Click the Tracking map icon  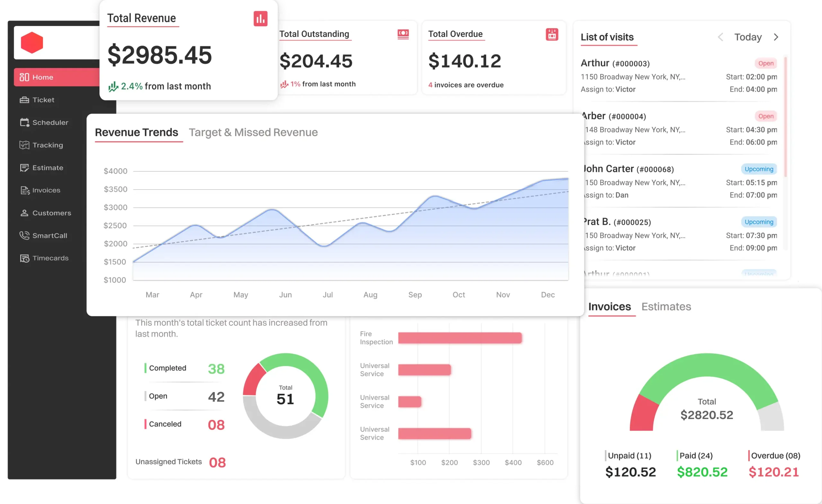click(24, 145)
